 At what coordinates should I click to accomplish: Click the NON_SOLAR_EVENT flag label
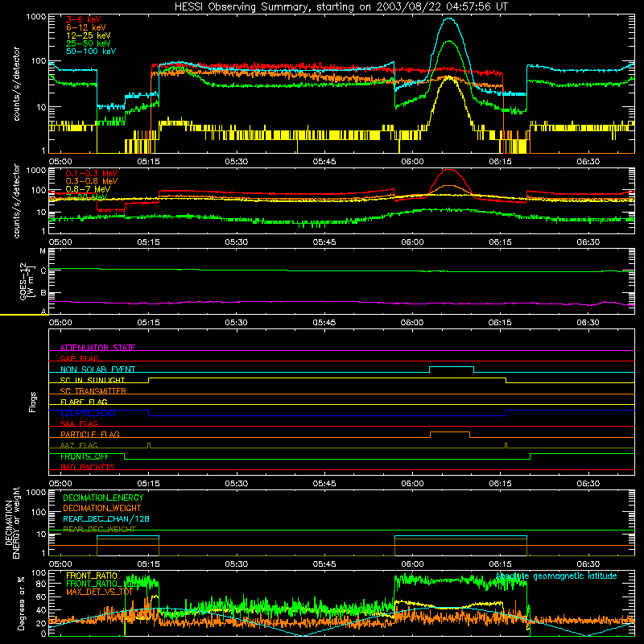pyautogui.click(x=97, y=369)
